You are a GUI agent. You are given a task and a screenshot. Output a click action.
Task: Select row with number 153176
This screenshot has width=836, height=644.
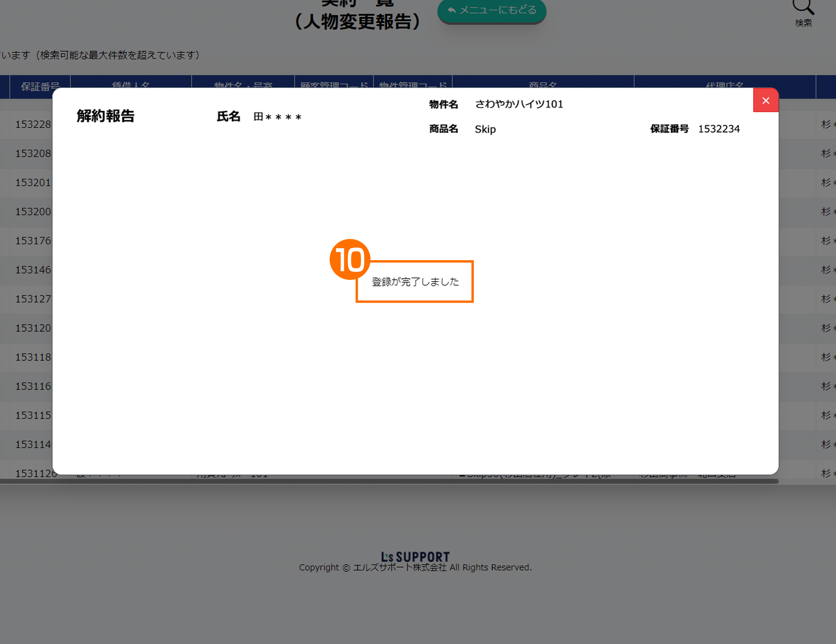(x=33, y=241)
